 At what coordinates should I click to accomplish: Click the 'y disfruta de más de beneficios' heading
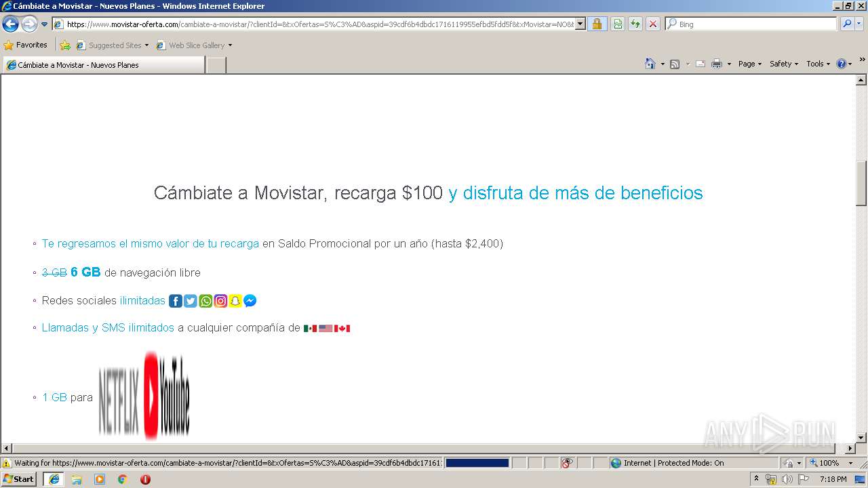576,192
